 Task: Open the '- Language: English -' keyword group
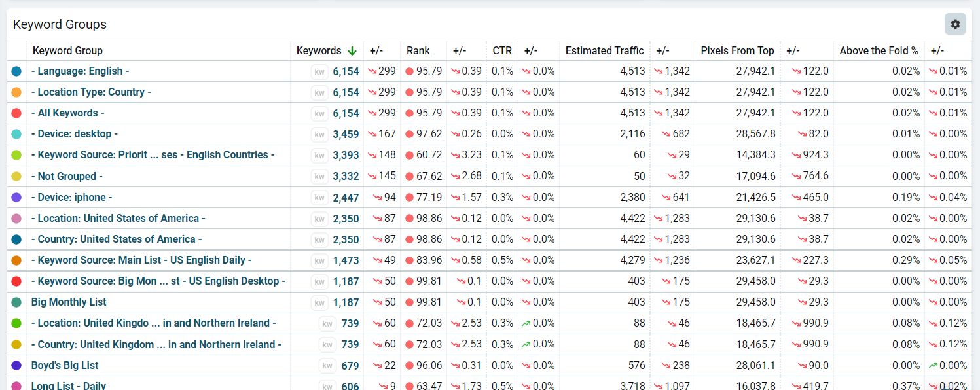(80, 71)
